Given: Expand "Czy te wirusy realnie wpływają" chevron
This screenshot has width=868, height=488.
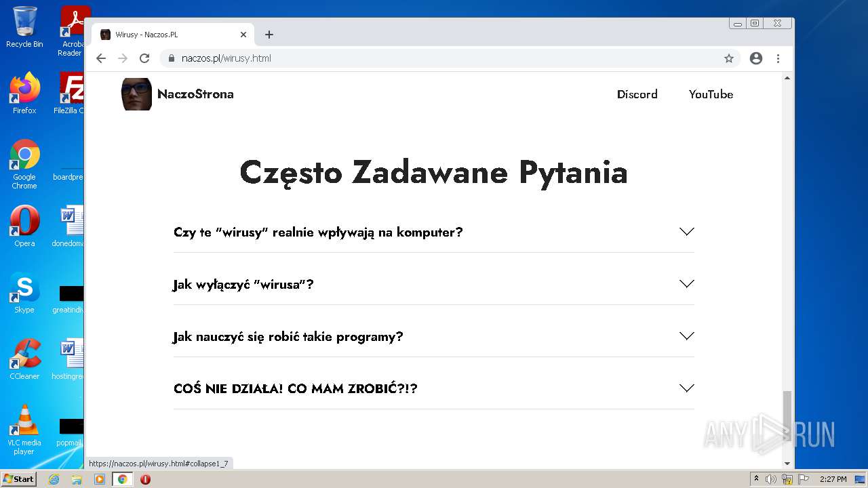Looking at the screenshot, I should coord(687,232).
